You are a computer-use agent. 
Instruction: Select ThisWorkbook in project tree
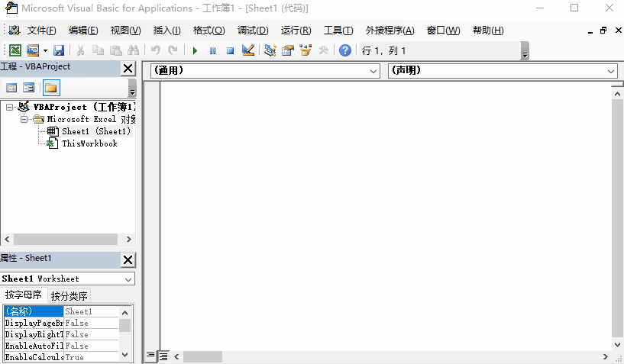coord(89,143)
